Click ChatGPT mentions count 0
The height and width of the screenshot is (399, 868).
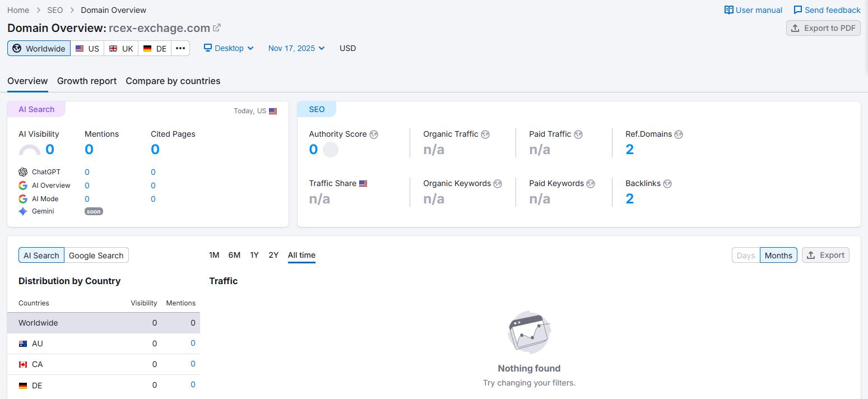[87, 172]
